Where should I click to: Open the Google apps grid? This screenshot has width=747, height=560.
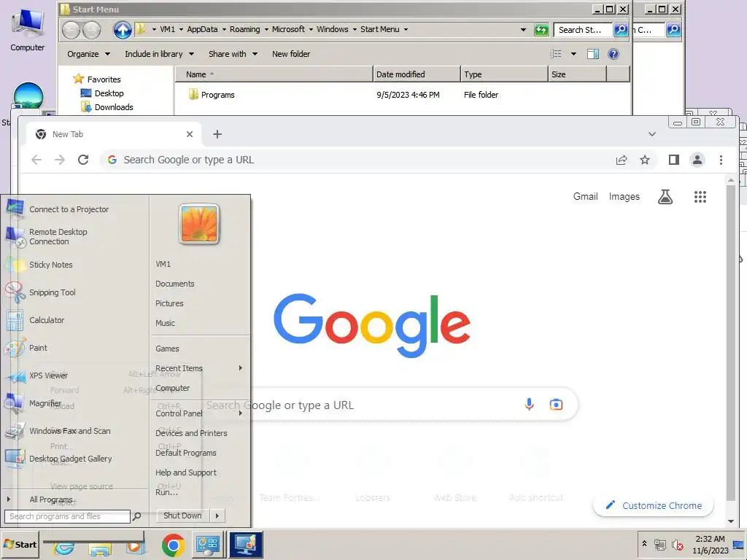700,197
